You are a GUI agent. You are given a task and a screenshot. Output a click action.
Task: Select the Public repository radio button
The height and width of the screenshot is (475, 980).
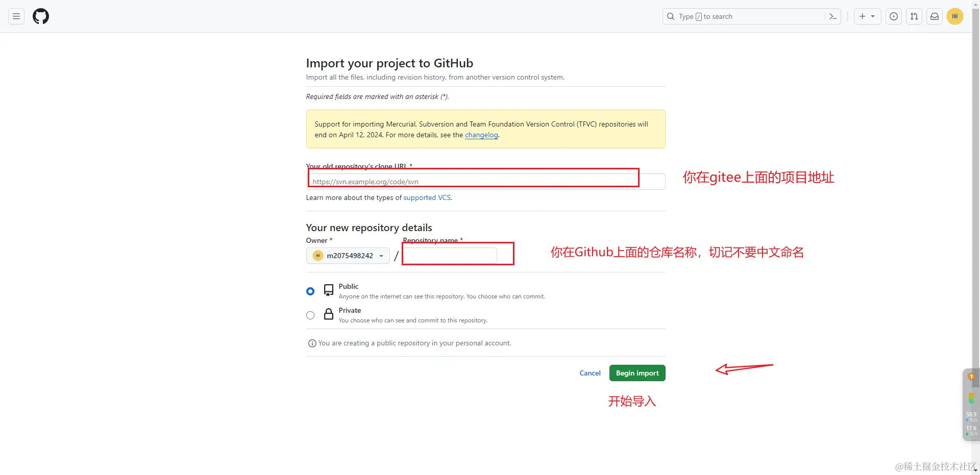pyautogui.click(x=310, y=291)
